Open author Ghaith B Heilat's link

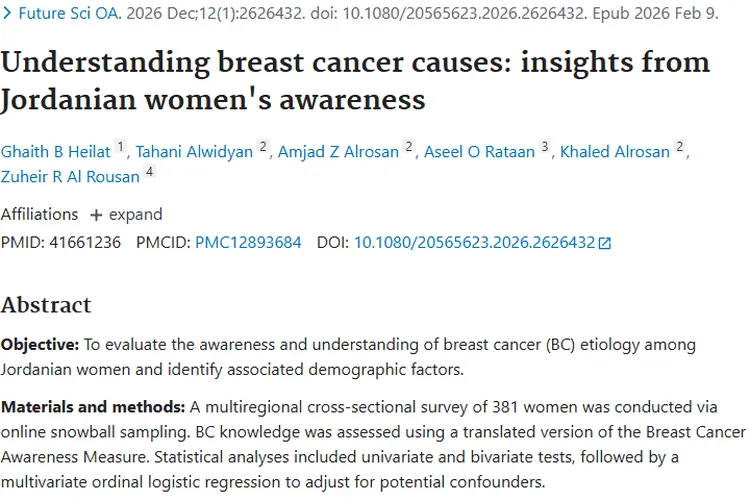(x=56, y=152)
